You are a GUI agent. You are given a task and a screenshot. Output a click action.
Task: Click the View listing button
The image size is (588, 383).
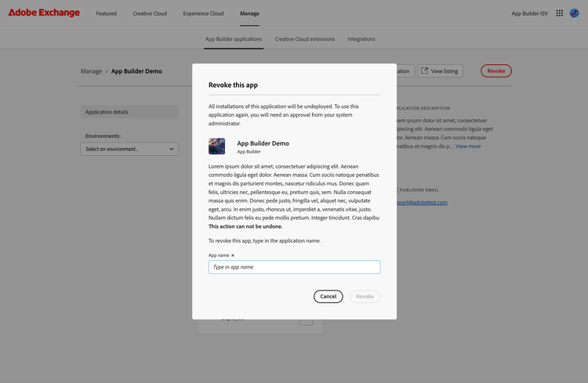(x=441, y=70)
